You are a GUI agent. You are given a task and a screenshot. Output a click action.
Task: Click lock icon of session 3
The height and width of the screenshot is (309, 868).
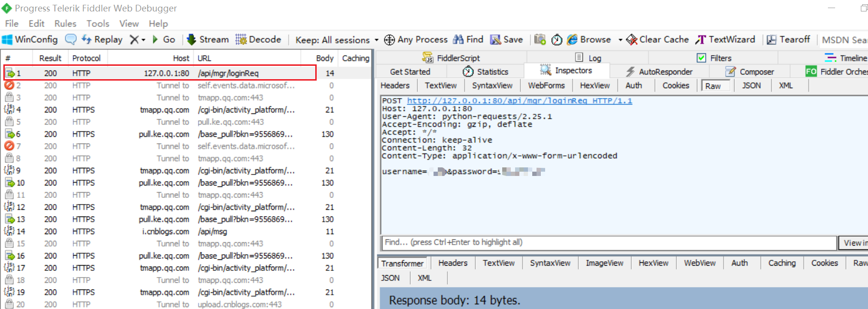point(9,97)
